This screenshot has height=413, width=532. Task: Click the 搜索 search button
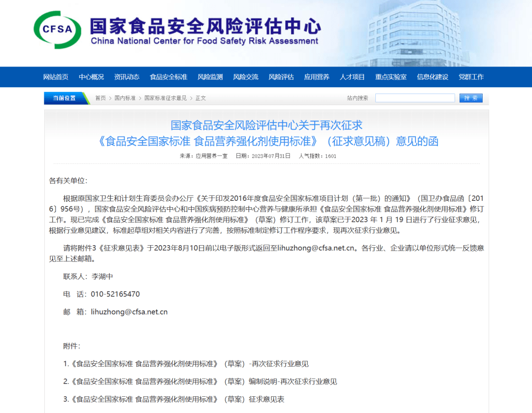click(471, 98)
